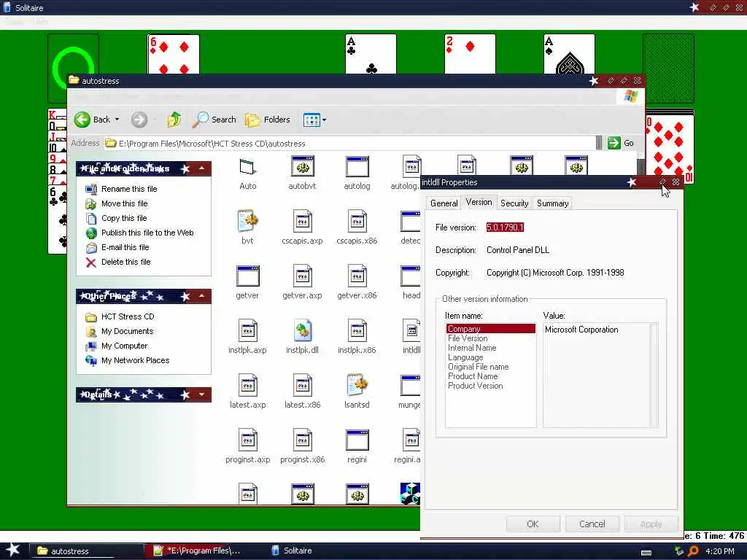Open My Network Places link
Image resolution: width=747 pixels, height=560 pixels.
[x=135, y=360]
